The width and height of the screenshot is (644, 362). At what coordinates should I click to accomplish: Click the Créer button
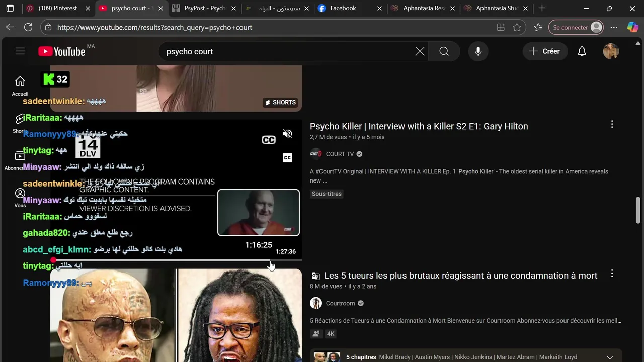click(545, 51)
